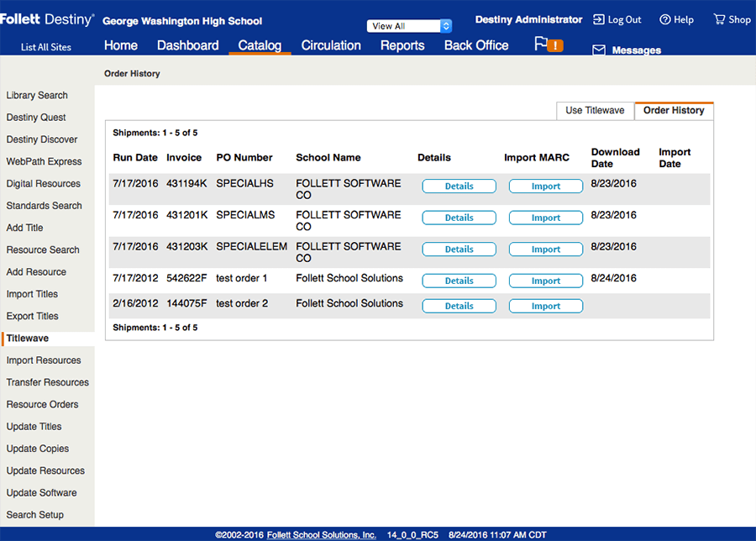The image size is (756, 541).
Task: Import MARC for SPECIALELEM order
Action: [x=546, y=249]
